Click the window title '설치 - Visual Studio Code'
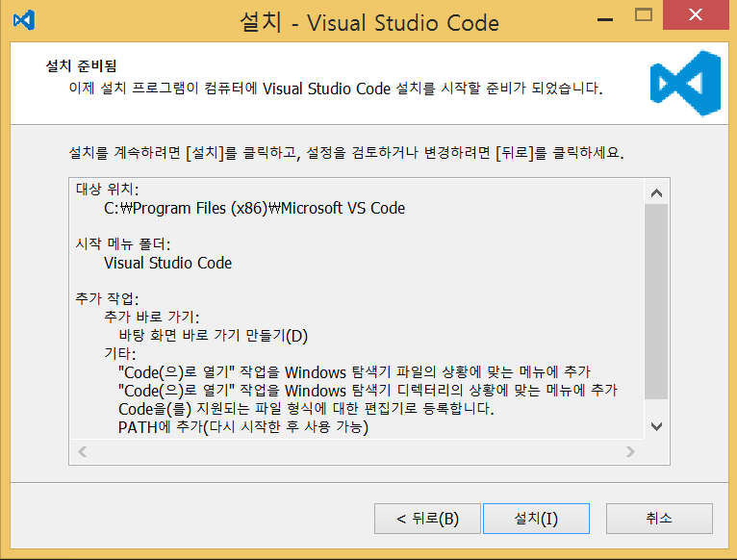737x560 pixels. click(369, 22)
